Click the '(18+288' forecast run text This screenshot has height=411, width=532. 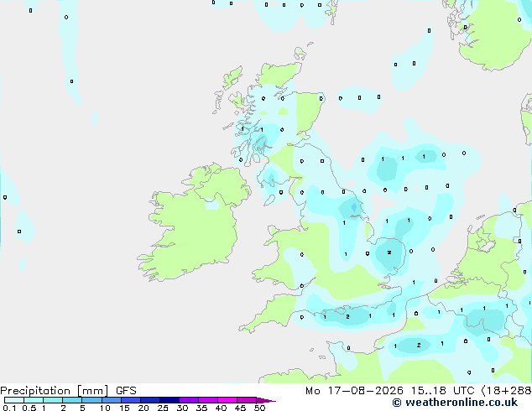point(507,391)
